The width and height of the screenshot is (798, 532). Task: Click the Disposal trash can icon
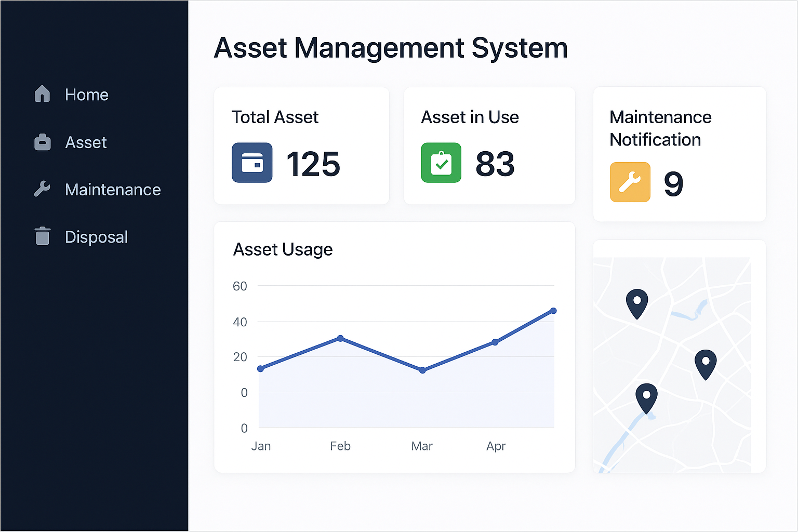pos(42,236)
